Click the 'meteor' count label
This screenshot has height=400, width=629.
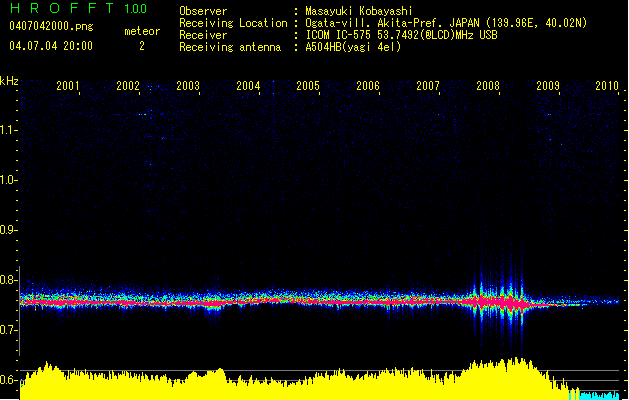pyautogui.click(x=142, y=31)
